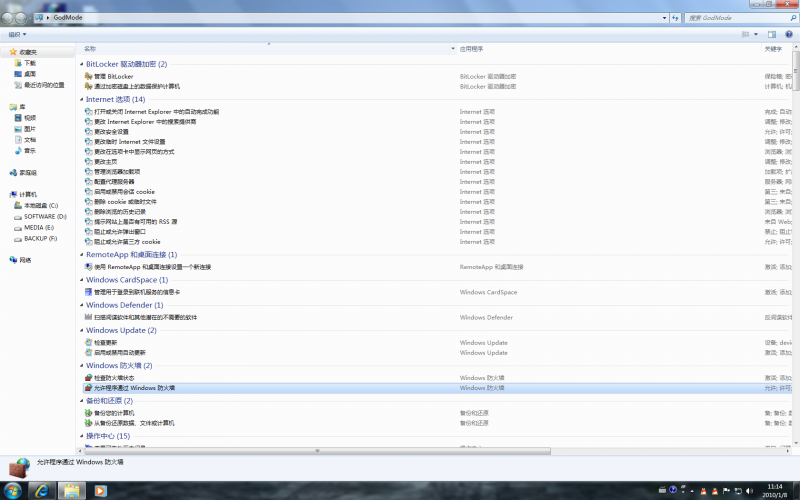Image resolution: width=800 pixels, height=500 pixels.
Task: Click the 启用或禁用自动更新 icon
Action: (x=88, y=353)
